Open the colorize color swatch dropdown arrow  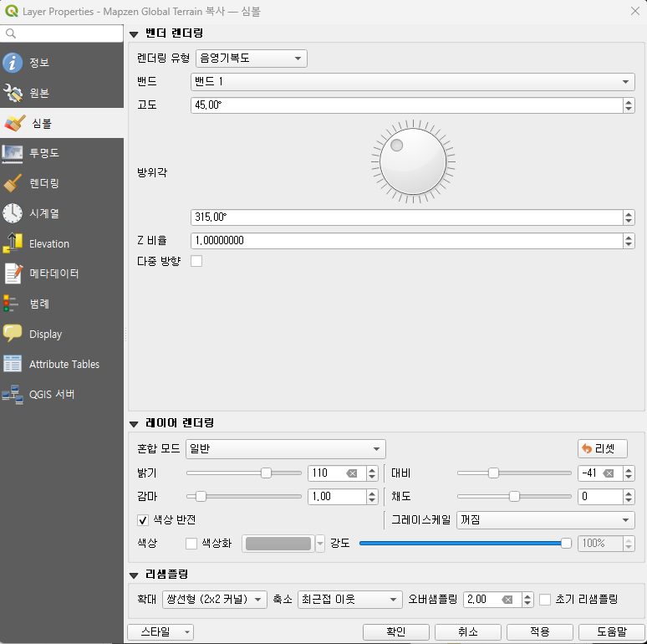pyautogui.click(x=320, y=544)
